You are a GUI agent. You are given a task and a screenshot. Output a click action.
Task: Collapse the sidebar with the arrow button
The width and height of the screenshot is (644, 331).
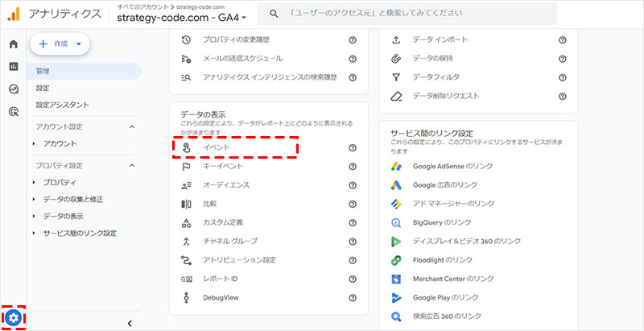(x=130, y=323)
